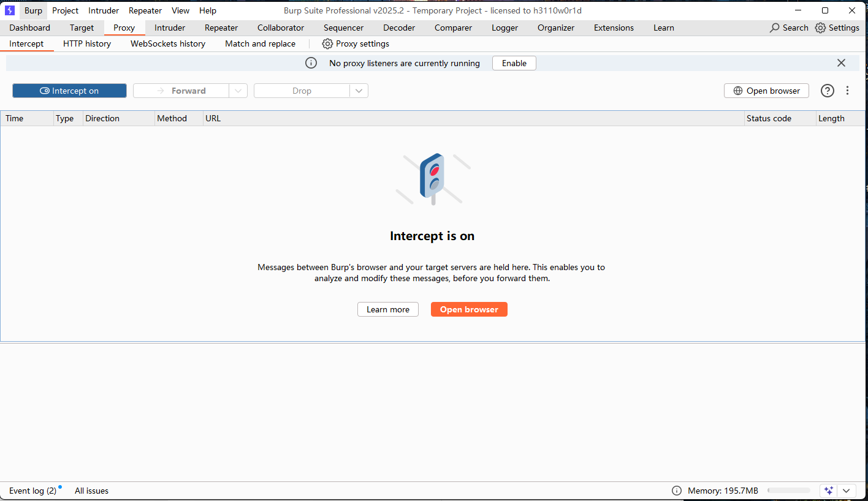
Task: Switch to the Learn tab
Action: (664, 28)
